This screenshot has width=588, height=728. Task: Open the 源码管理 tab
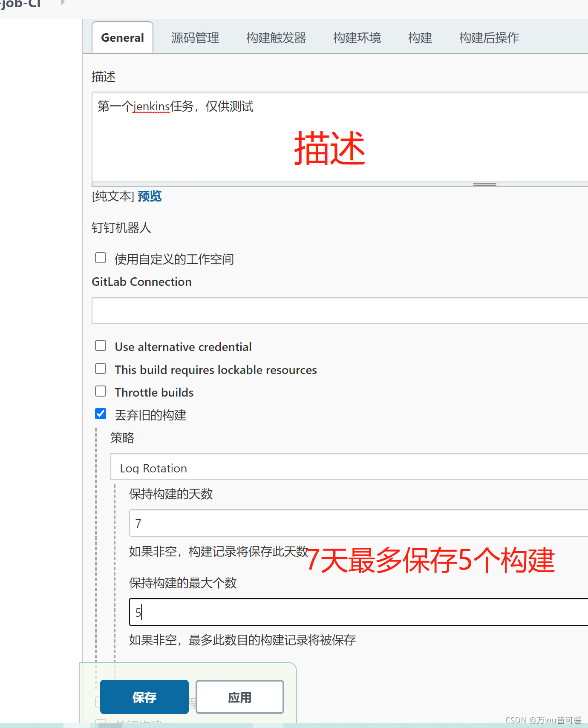coord(195,37)
